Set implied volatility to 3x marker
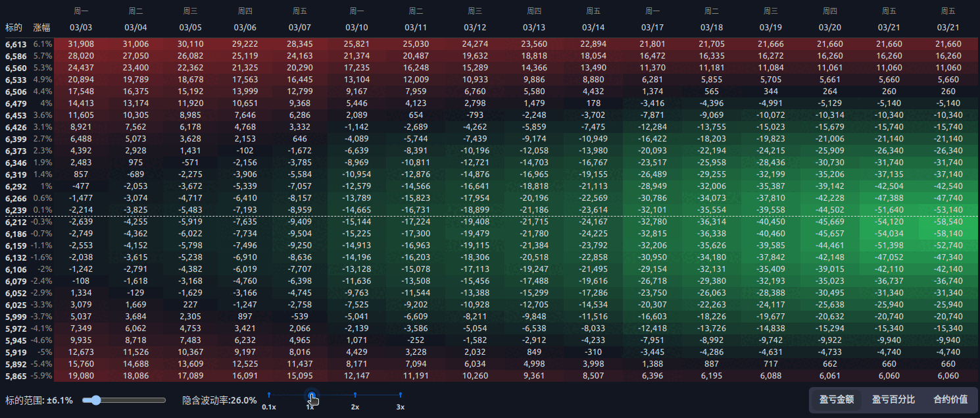Viewport: 980px width, 418px height. pyautogui.click(x=400, y=395)
